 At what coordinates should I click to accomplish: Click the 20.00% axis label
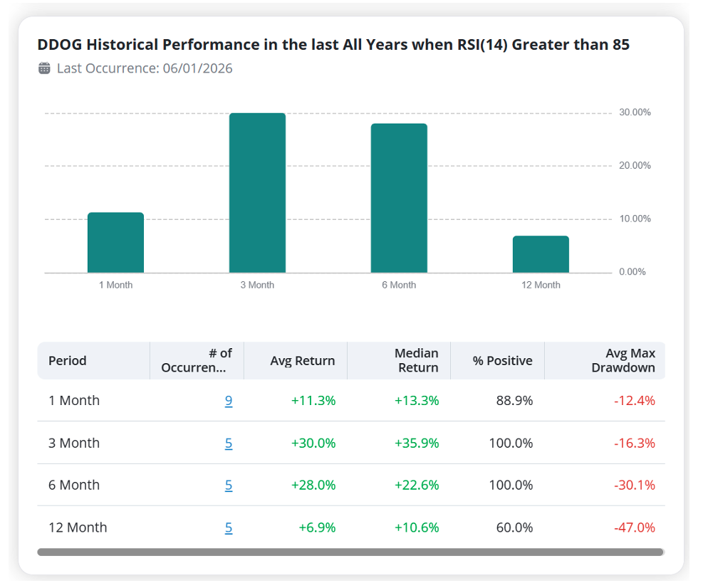pos(635,165)
